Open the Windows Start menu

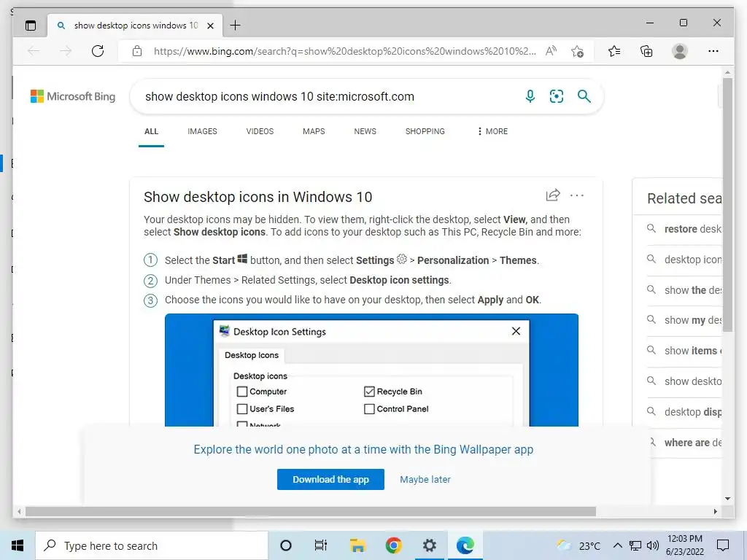pos(18,545)
